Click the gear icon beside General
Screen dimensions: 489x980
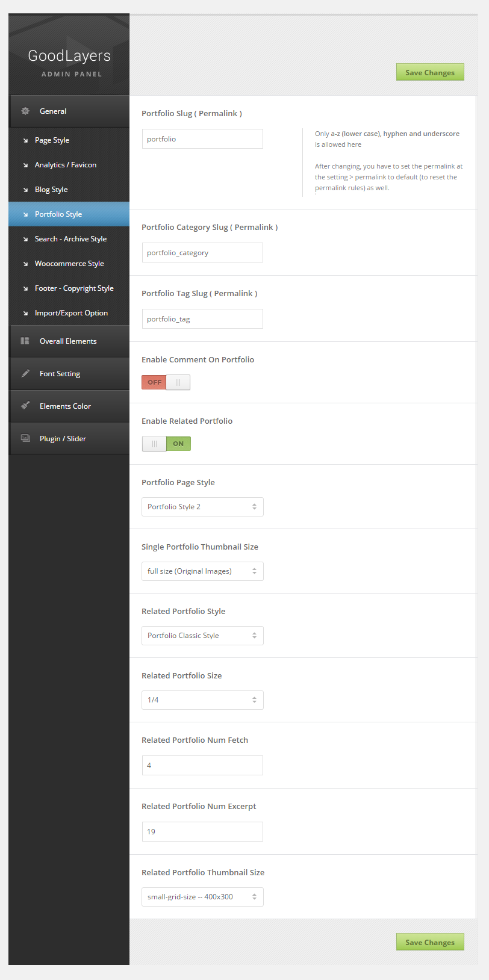point(25,111)
